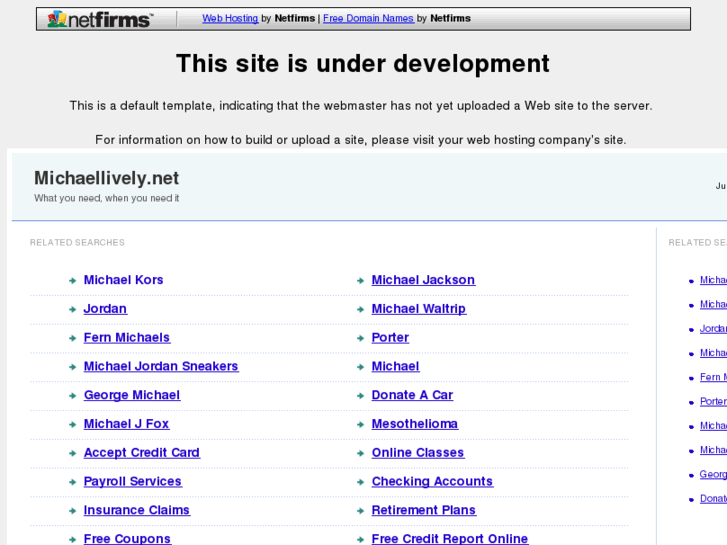Click Michael Jordan Sneakers link
Image resolution: width=727 pixels, height=545 pixels.
click(x=161, y=366)
